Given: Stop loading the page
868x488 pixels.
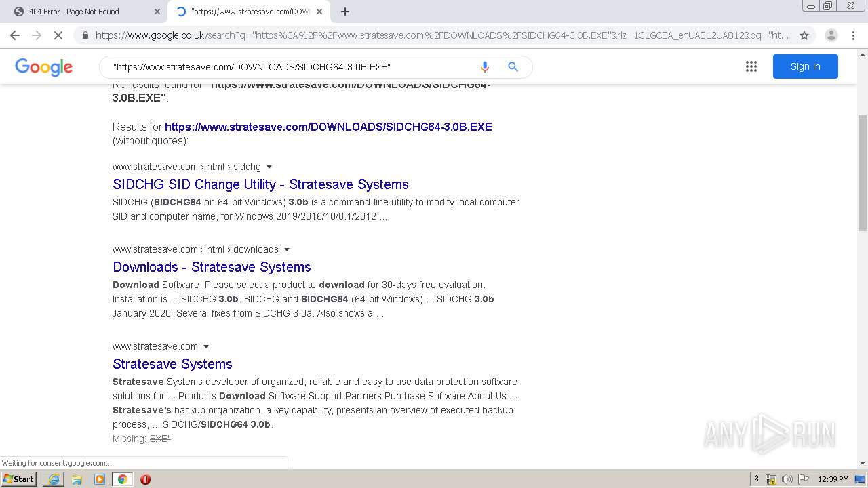Looking at the screenshot, I should tap(58, 35).
